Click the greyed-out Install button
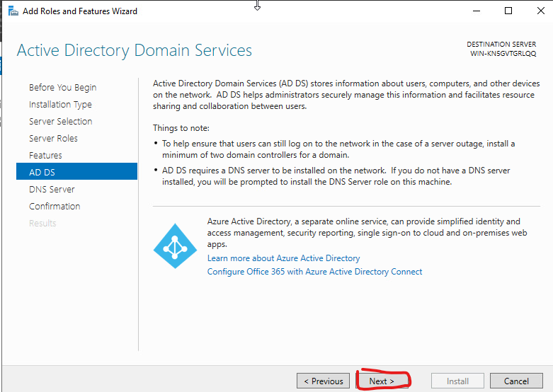The width and height of the screenshot is (553, 392). pos(457,381)
